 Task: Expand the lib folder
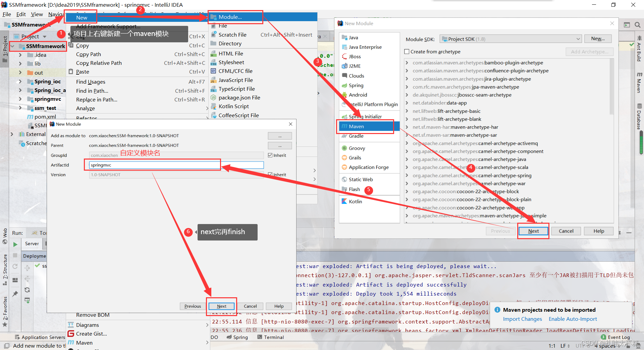coord(20,64)
